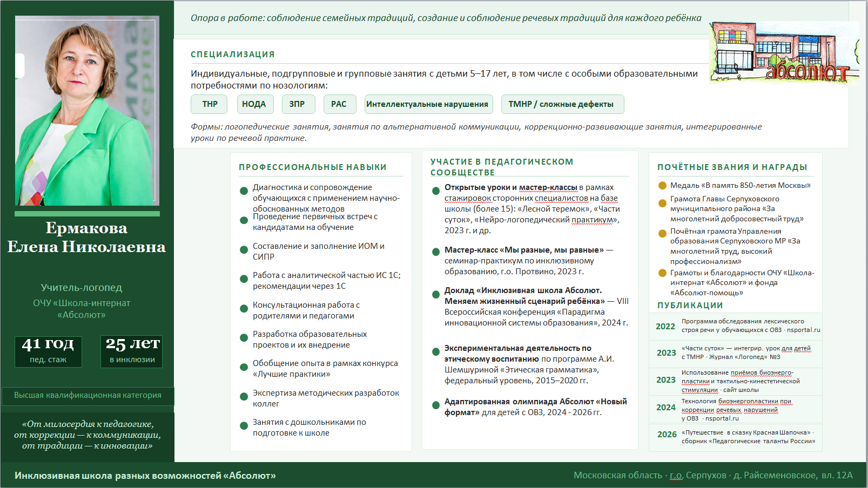Click the 2022 publication year entry
The height and width of the screenshot is (488, 868).
click(665, 326)
